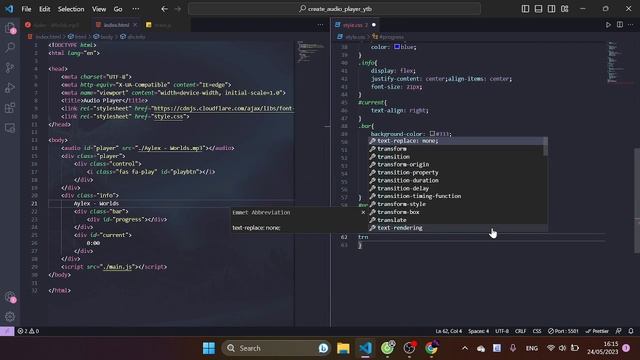Open the Explorer view in activity bar
The height and width of the screenshot is (360, 640).
click(x=10, y=28)
